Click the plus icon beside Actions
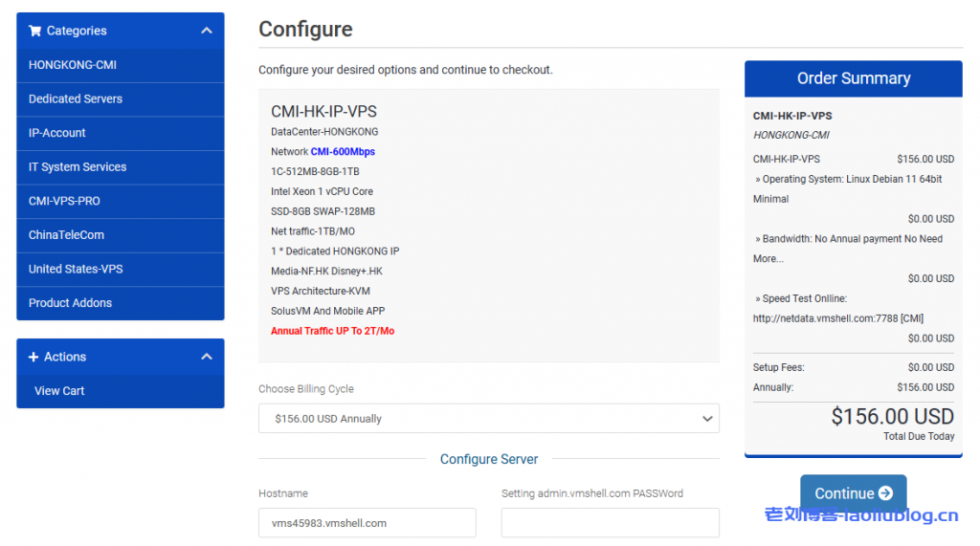Screen dimensions: 980x546 34,357
